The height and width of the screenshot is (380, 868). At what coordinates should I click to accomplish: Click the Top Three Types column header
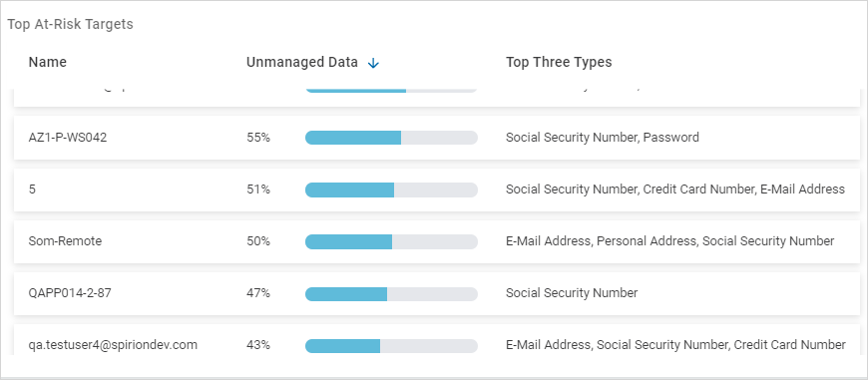point(559,62)
